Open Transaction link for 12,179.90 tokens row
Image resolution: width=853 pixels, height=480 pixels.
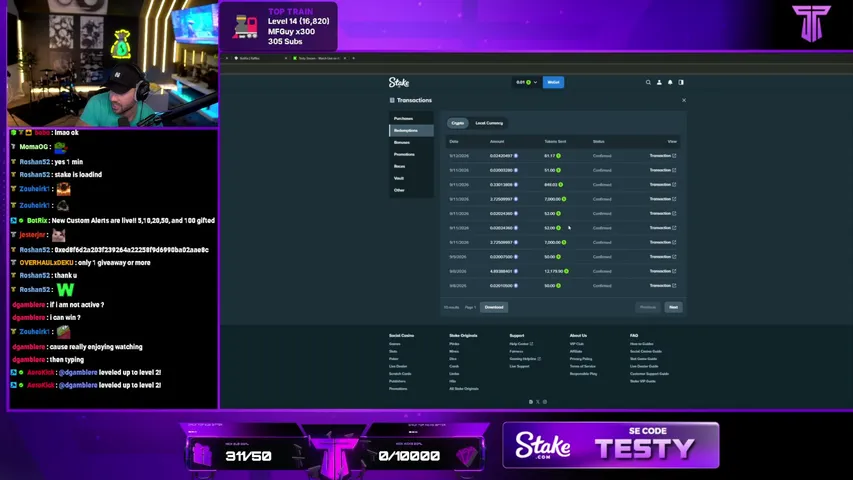[663, 271]
